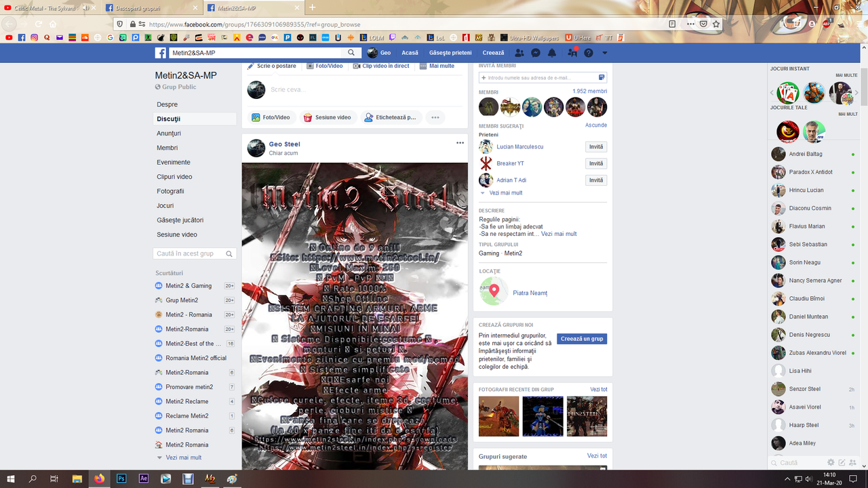This screenshot has height=488, width=868.
Task: Open a new browser tab with plus button
Action: 313,7
